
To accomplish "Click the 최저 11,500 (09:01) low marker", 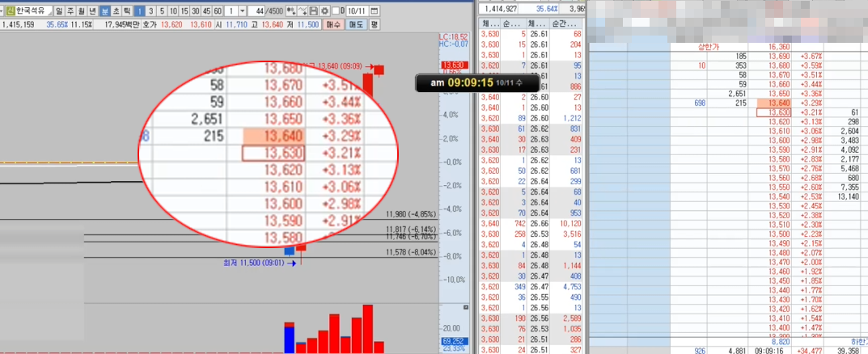I will click(258, 263).
